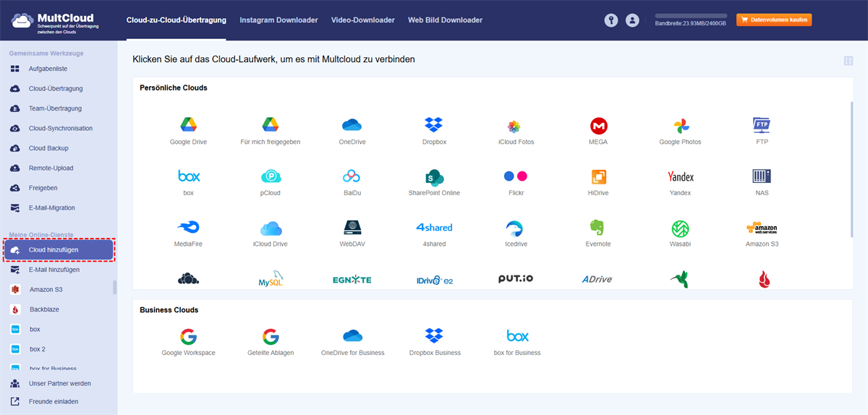This screenshot has height=415, width=868.
Task: Open the Instagram Downloader tab
Action: point(278,20)
